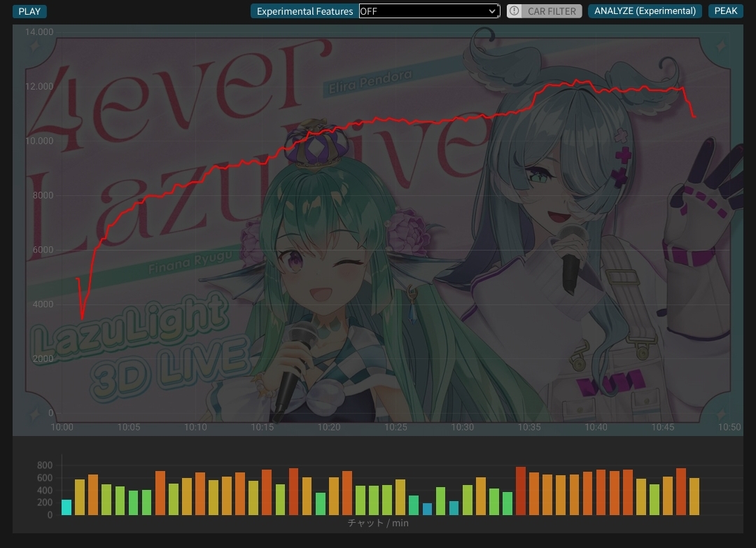The height and width of the screenshot is (548, 756).
Task: Click the 10:00 time axis label
Action: [x=62, y=427]
